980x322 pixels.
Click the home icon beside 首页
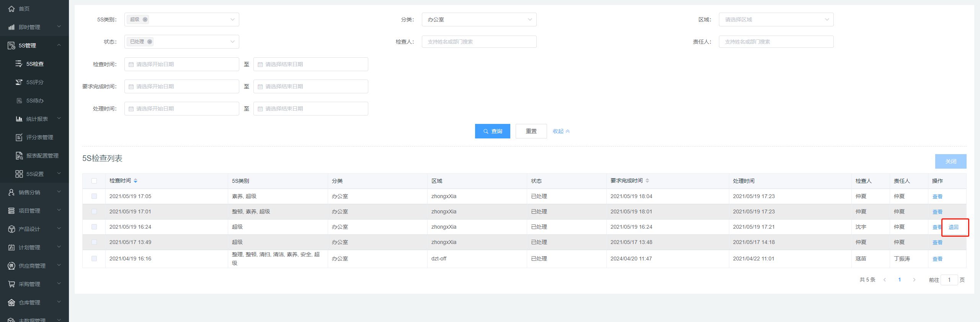pos(11,8)
